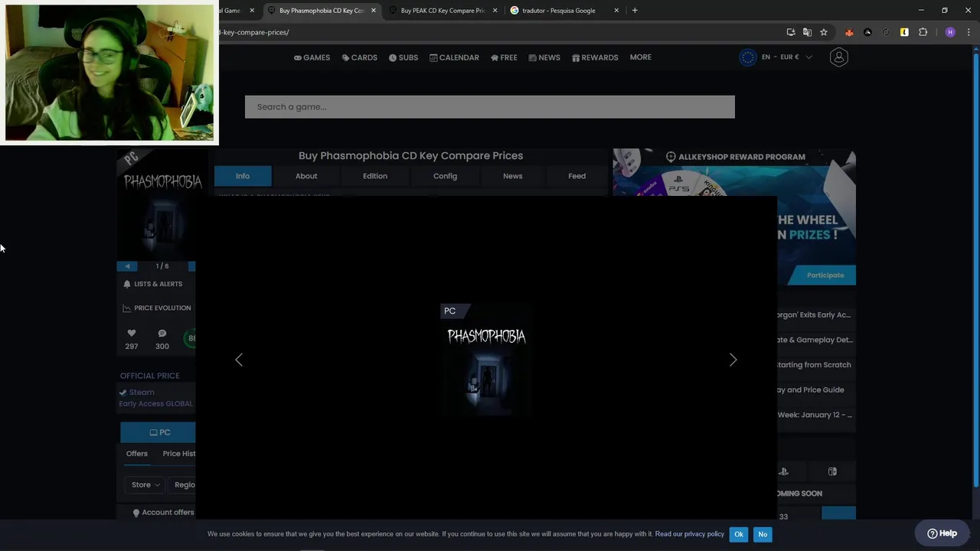Click Allkeyshop Reward Program header

(735, 157)
